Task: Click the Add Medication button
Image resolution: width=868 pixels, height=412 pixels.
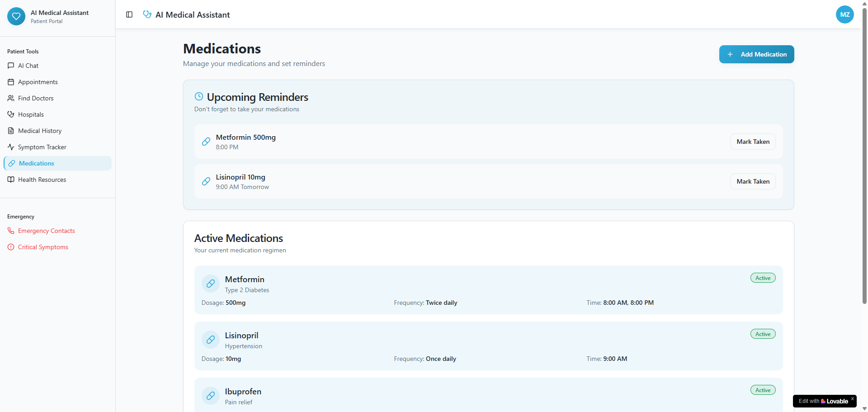Action: [756, 54]
